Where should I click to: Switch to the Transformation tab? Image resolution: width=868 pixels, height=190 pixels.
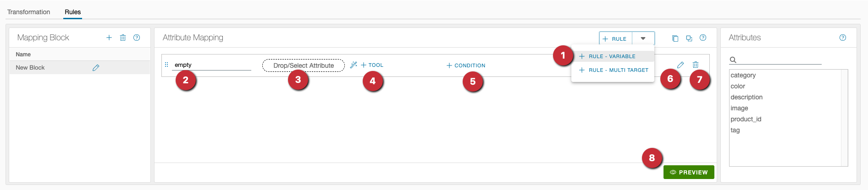point(28,12)
